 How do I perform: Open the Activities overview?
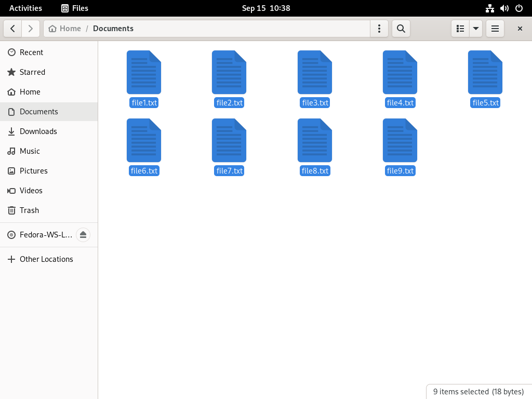[x=25, y=8]
